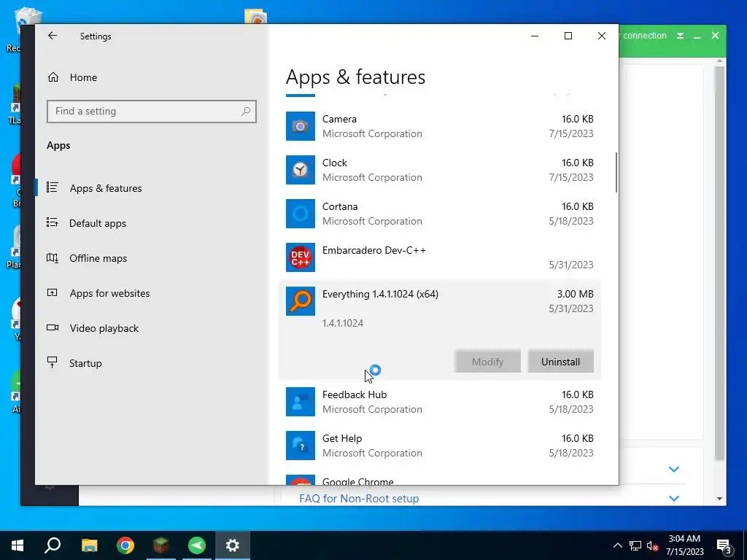Screen dimensions: 747x560
Task: Click the Startup sidebar icon
Action: (53, 362)
